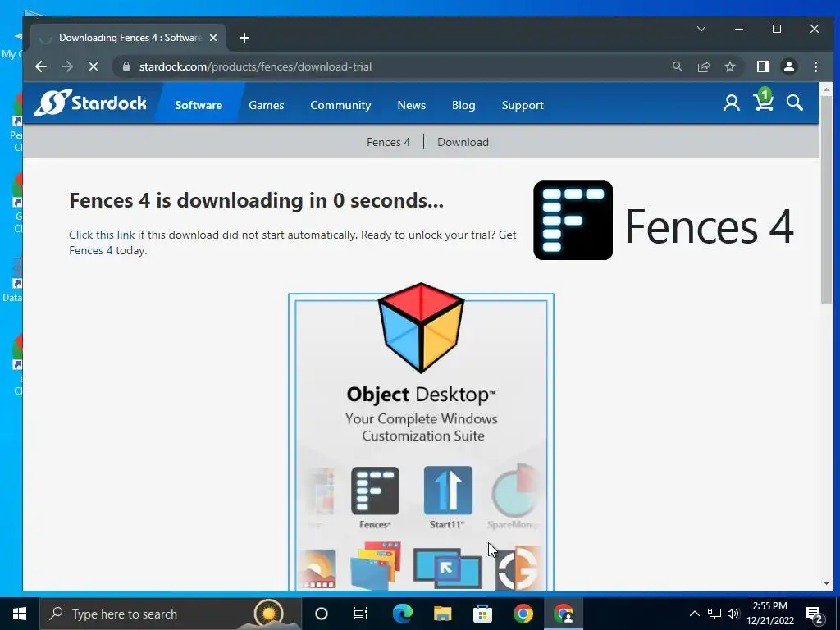Open Microsoft Store from the taskbar
The width and height of the screenshot is (840, 630).
tap(482, 614)
